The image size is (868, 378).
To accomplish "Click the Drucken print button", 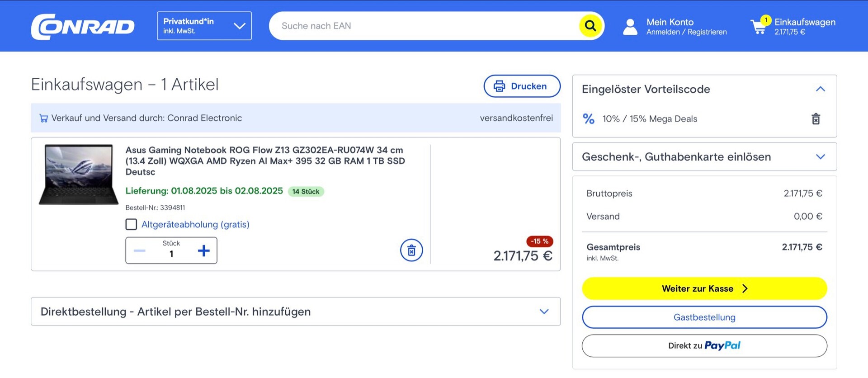I will coord(522,86).
